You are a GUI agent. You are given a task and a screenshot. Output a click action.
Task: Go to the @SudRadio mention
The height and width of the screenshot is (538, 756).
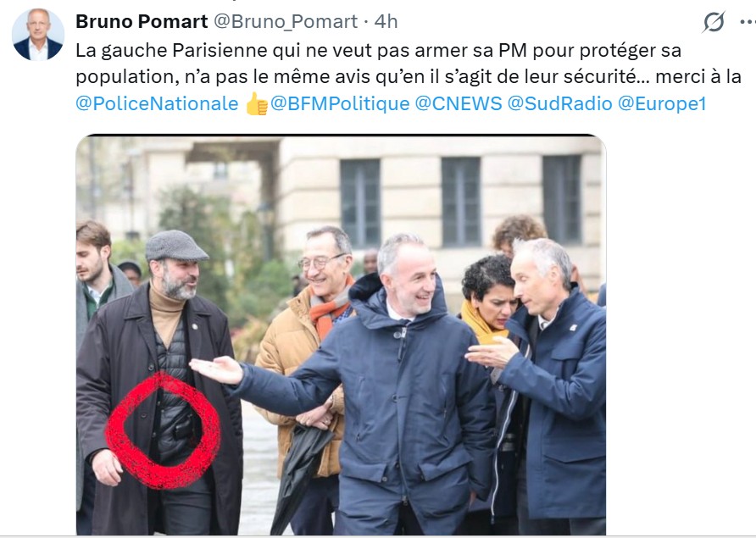[559, 103]
